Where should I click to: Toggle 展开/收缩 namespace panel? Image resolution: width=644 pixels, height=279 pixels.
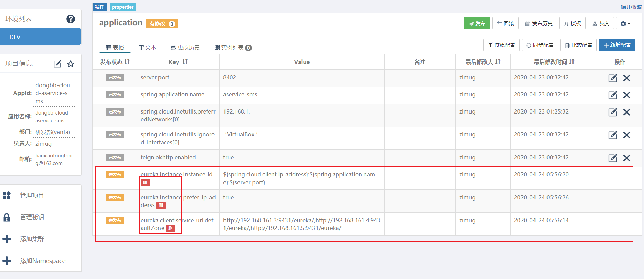(x=631, y=7)
